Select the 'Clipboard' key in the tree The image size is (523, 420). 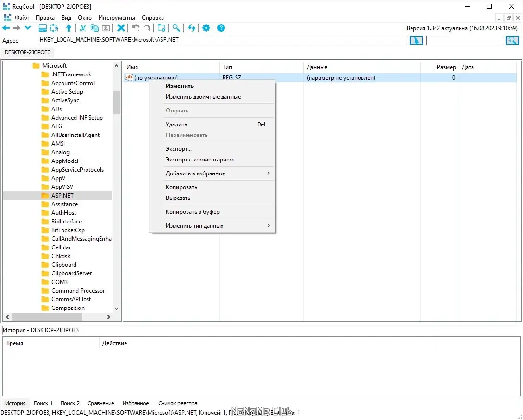63,265
